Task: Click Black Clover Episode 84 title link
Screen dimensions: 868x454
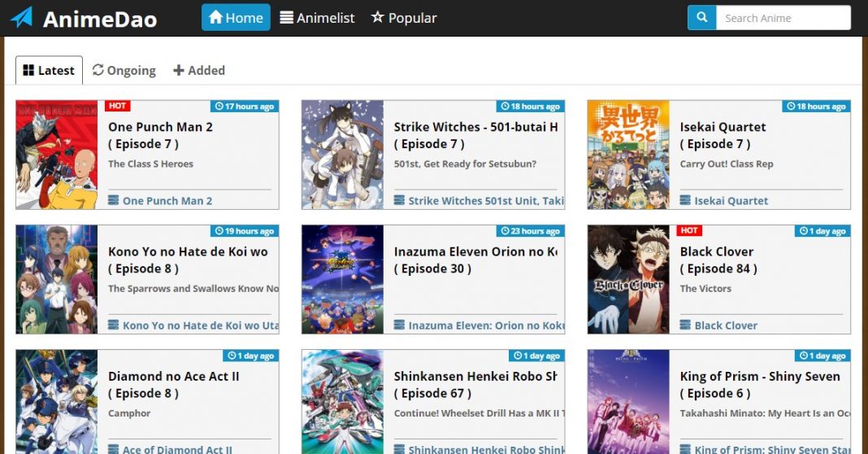Action: tap(718, 260)
